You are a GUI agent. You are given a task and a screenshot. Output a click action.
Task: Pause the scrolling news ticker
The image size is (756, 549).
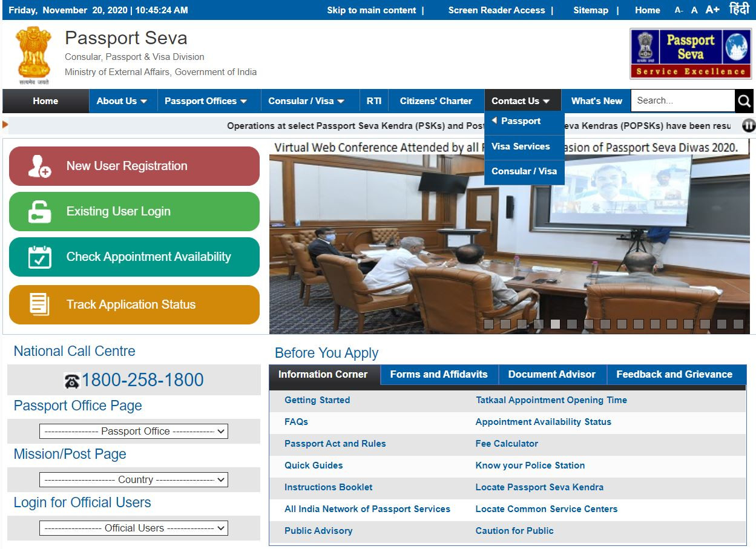click(x=749, y=126)
